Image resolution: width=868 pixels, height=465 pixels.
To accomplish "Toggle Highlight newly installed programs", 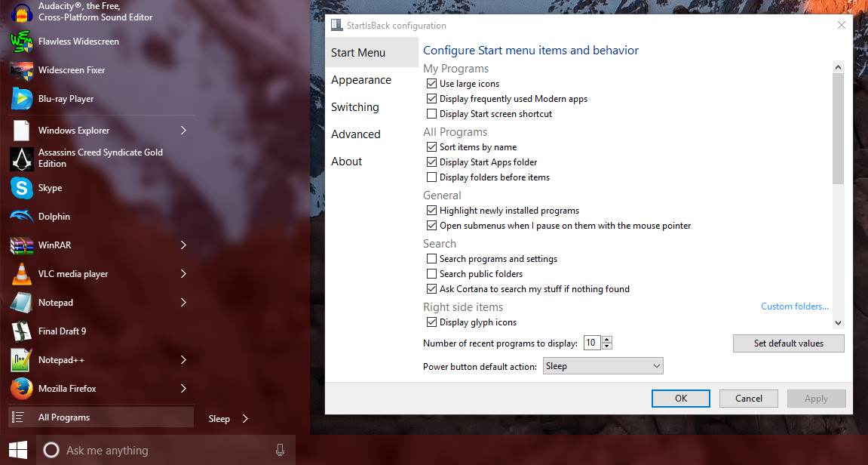I will 432,211.
